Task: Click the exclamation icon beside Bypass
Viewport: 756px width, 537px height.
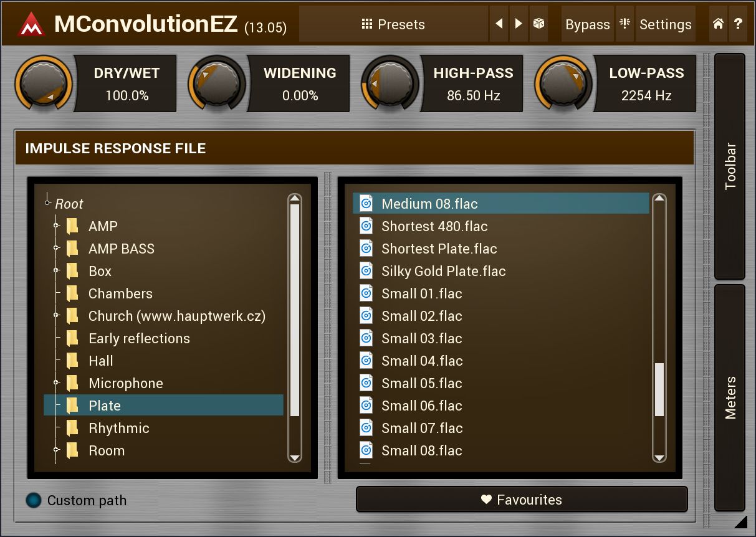Action: (x=625, y=22)
